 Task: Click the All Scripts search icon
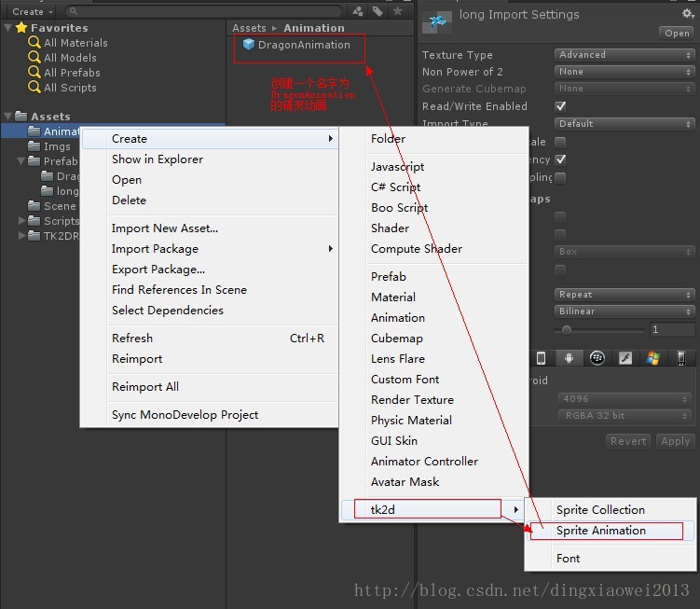tap(34, 87)
